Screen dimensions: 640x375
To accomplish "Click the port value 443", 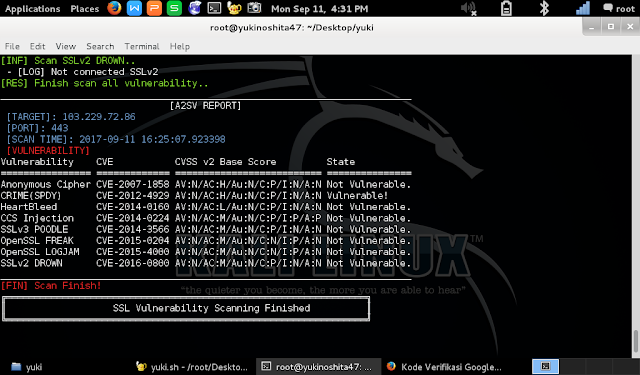I will coord(60,128).
